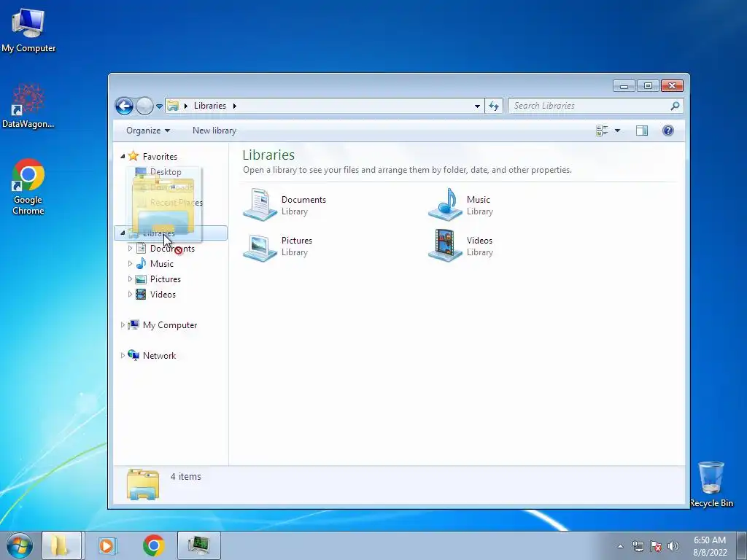Show hidden tray icons arrow
Viewport: 747px width, 560px height.
620,546
